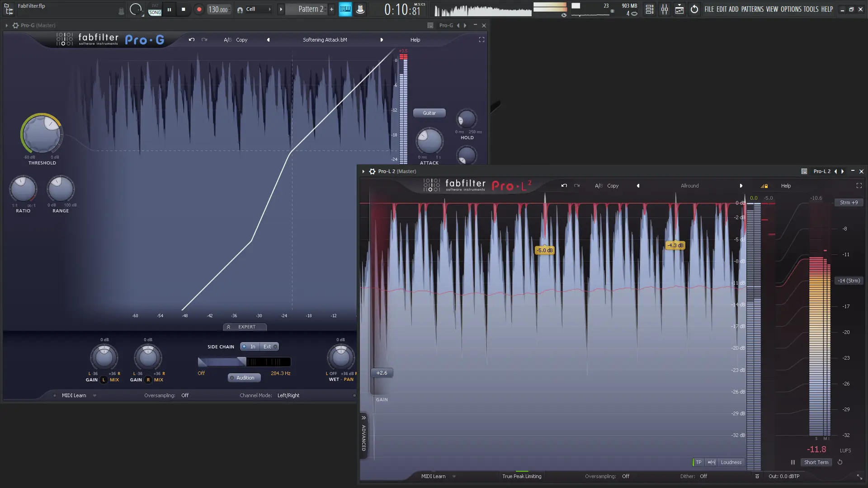Click the metronome icon in toolbar
The height and width of the screenshot is (488, 868).
(x=360, y=9)
